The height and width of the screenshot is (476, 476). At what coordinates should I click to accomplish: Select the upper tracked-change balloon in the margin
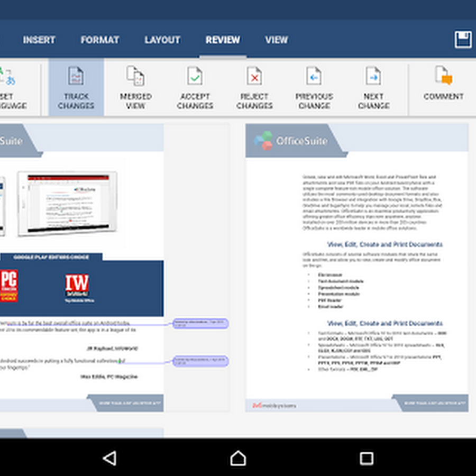[200, 323]
